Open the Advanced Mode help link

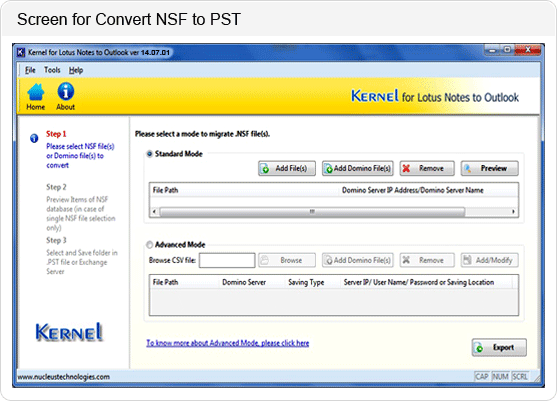(228, 343)
